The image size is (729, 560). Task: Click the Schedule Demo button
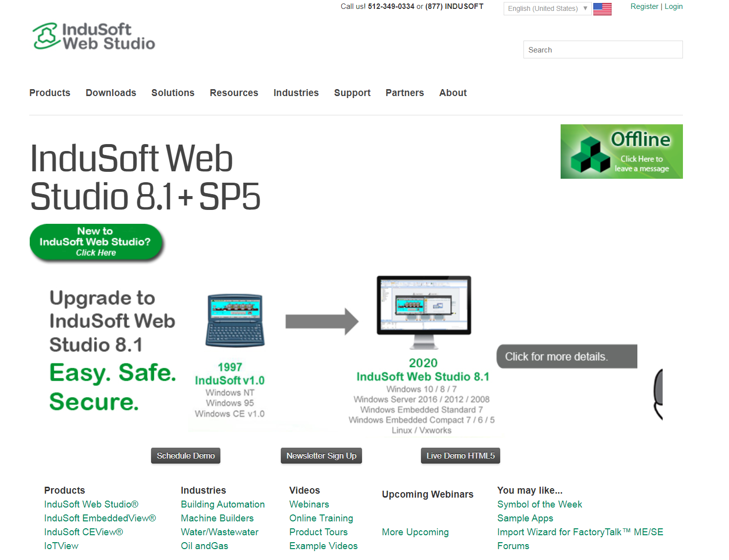pos(186,456)
